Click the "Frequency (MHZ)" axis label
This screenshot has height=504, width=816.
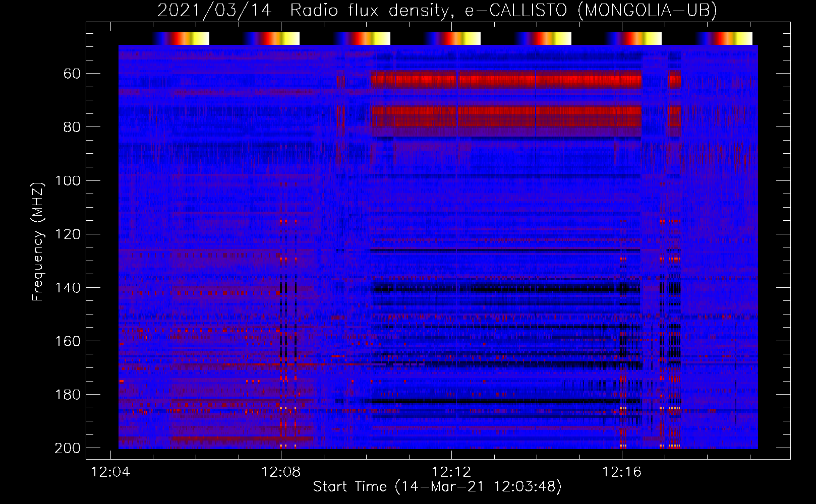tap(38, 241)
